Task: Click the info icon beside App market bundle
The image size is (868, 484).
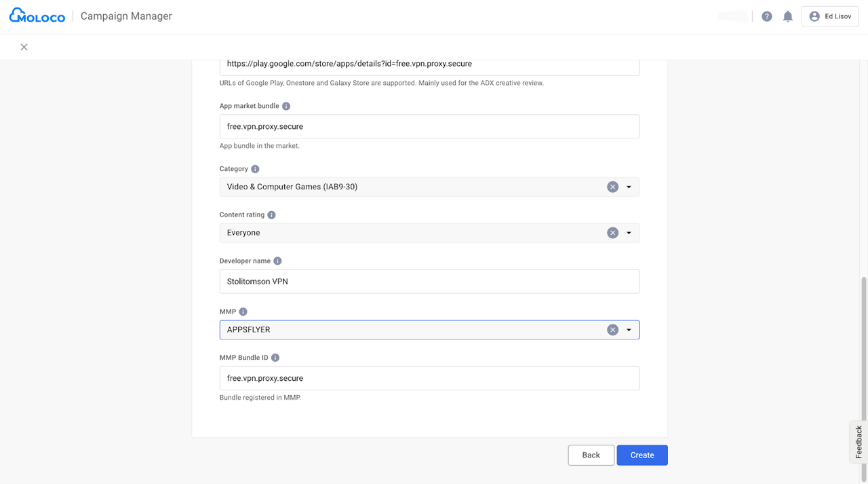Action: pos(285,106)
